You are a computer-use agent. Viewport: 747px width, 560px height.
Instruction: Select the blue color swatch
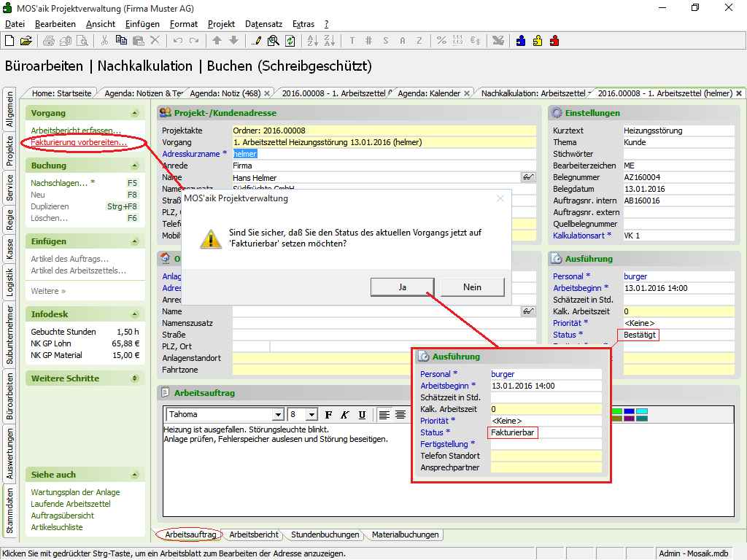(629, 411)
